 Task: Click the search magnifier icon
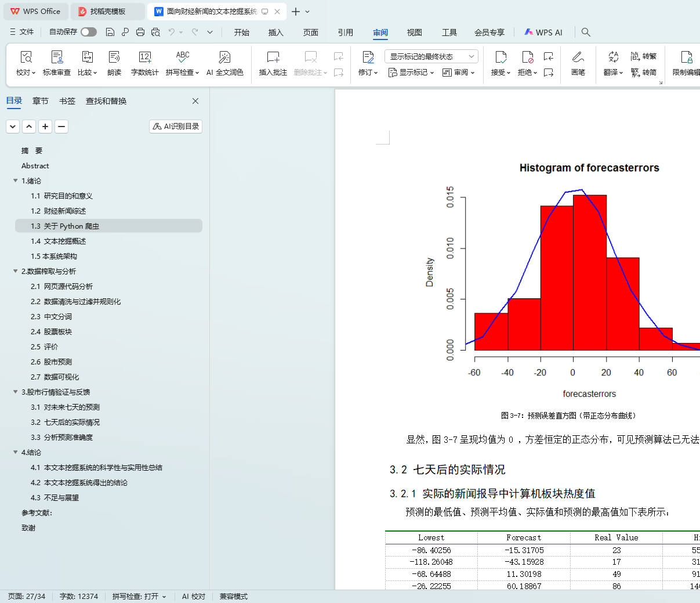pos(586,32)
